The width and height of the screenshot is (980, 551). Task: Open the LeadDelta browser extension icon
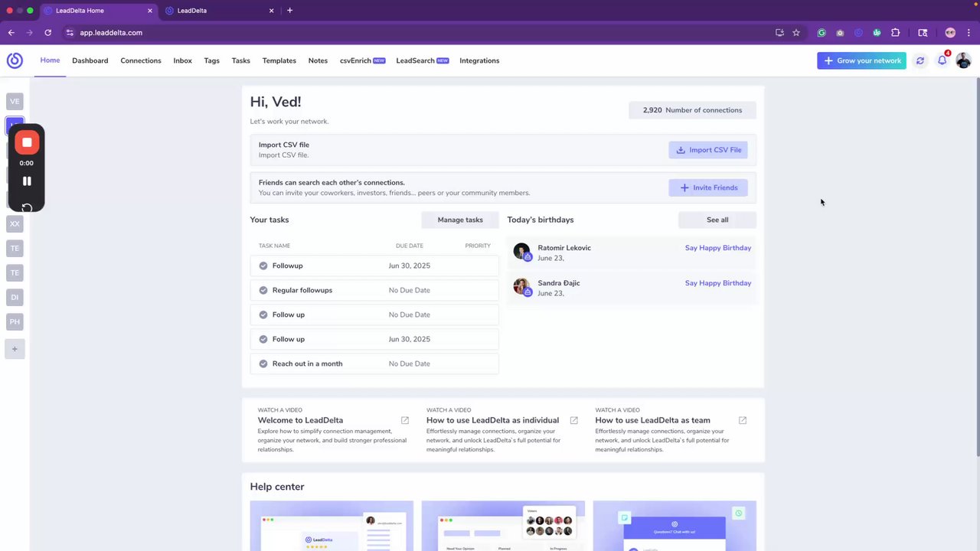tap(858, 33)
